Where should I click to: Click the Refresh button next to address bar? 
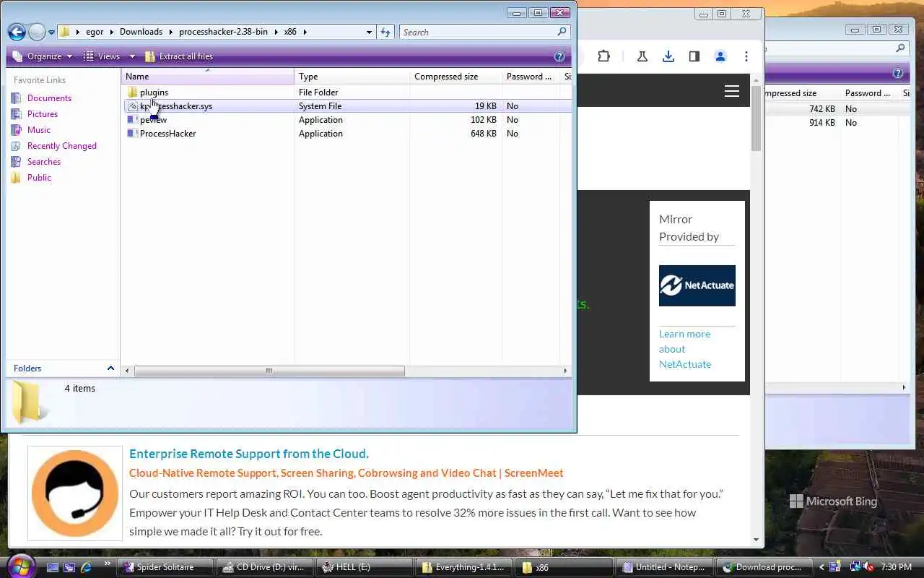coord(385,32)
